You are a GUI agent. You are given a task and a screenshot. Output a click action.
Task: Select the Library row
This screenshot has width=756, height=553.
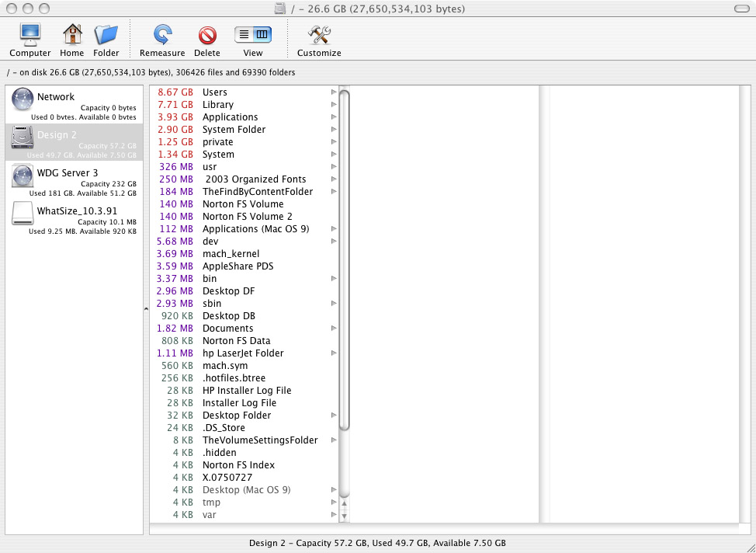coord(244,104)
